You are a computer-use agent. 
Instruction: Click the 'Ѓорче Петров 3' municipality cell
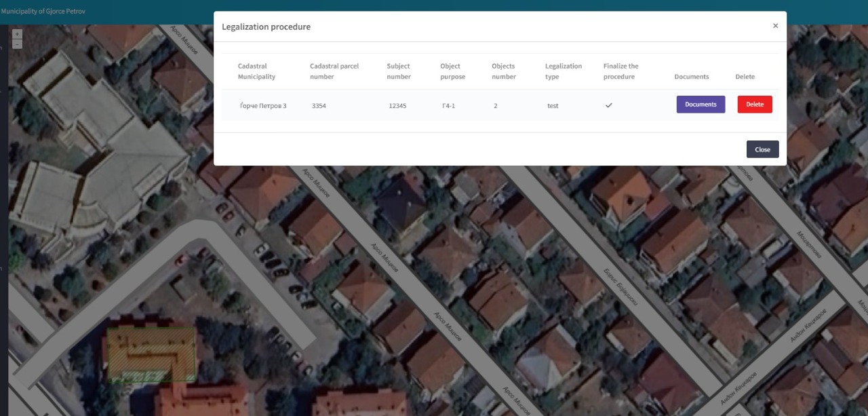pos(263,106)
